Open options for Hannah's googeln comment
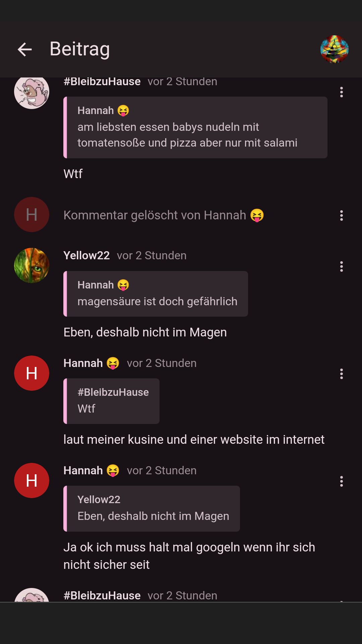 341,481
